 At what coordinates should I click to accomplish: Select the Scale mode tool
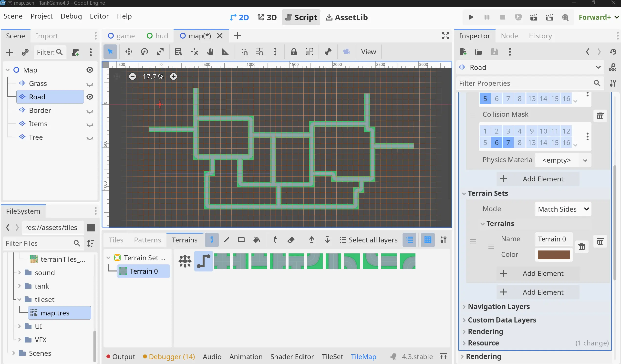(160, 52)
